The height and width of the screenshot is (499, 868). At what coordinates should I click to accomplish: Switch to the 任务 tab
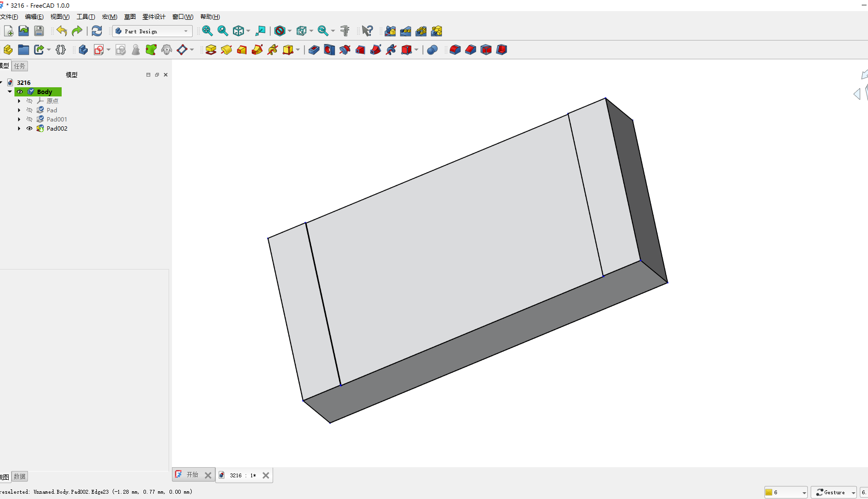click(20, 66)
